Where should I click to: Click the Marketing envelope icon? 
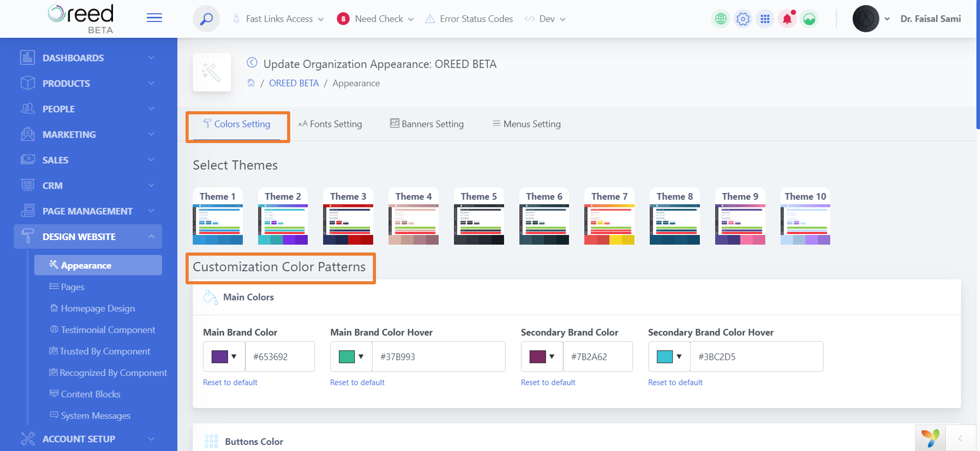pos(27,134)
